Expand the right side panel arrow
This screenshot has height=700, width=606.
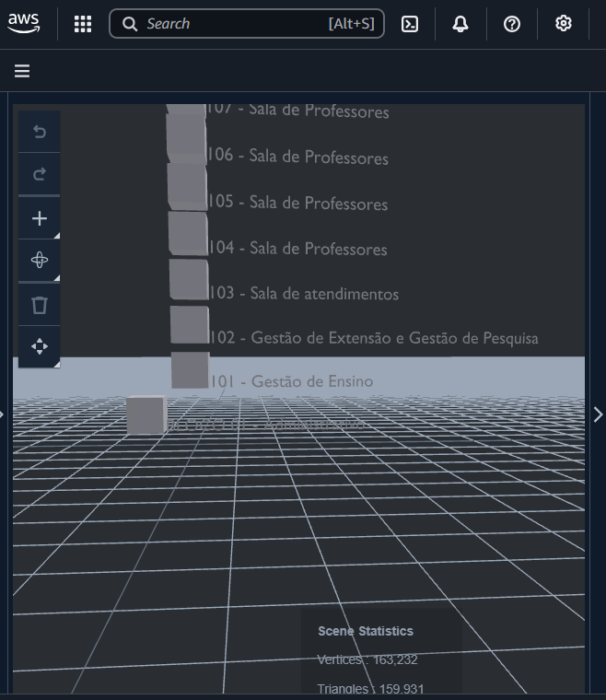tap(597, 414)
